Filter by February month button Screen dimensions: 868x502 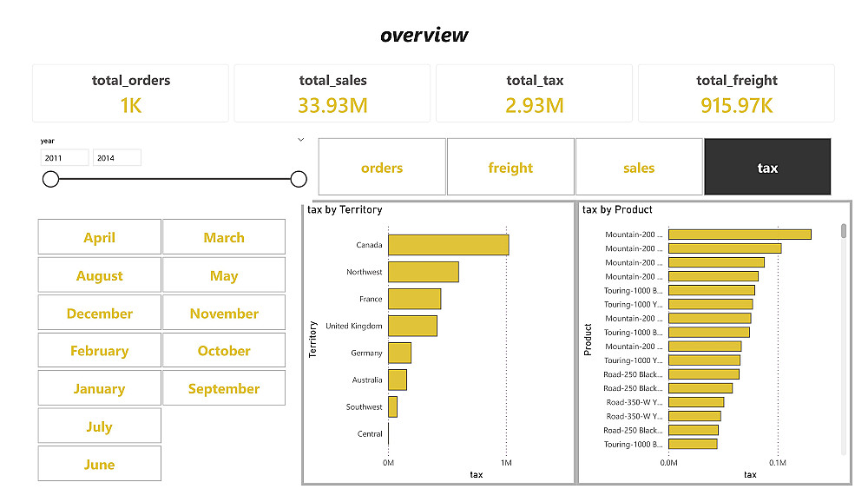100,350
